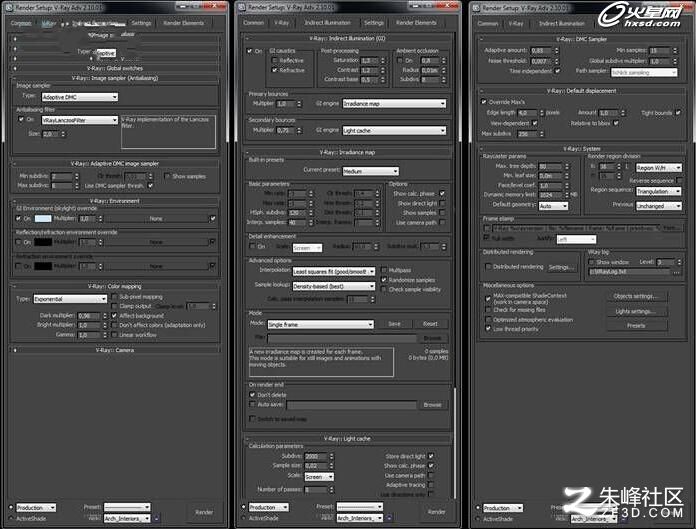Toggle Time independent in DMC Sampler

pyautogui.click(x=558, y=71)
